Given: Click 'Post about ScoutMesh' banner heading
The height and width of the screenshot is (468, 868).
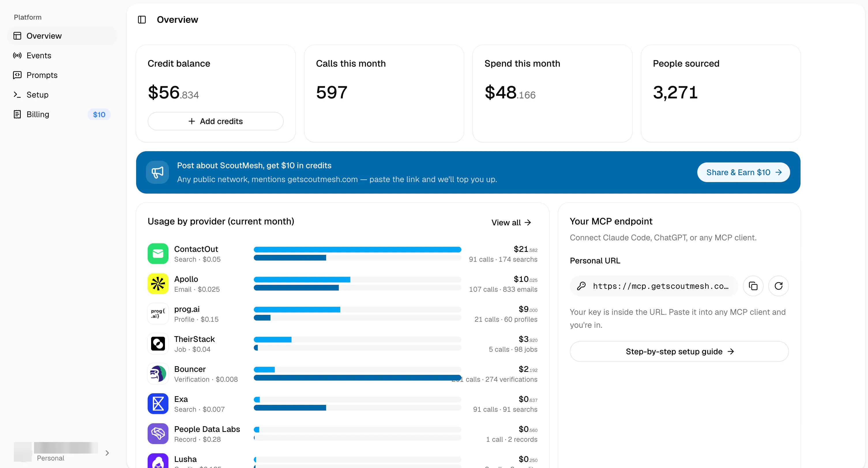Looking at the screenshot, I should click(x=254, y=166).
